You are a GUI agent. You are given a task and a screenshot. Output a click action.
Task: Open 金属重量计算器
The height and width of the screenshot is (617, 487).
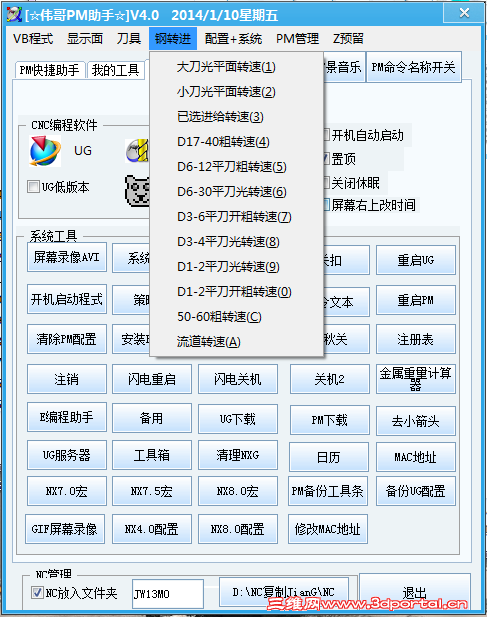(416, 379)
